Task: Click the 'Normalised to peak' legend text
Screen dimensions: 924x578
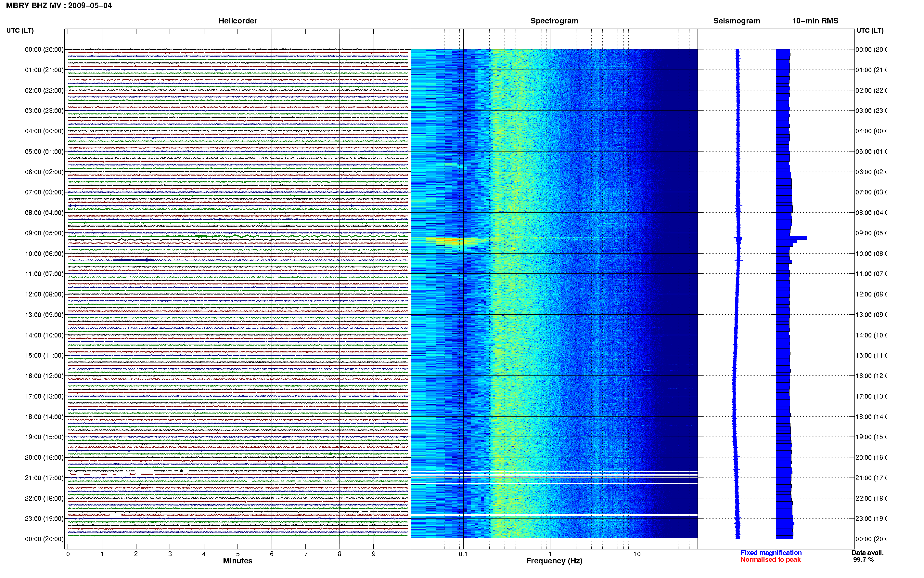Action: [x=770, y=560]
